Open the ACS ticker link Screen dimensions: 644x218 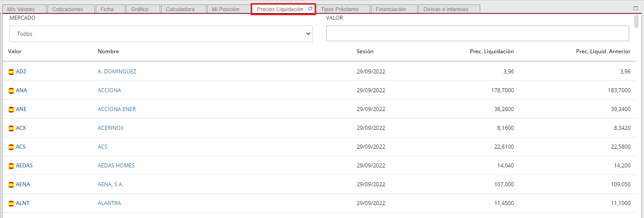(21, 147)
